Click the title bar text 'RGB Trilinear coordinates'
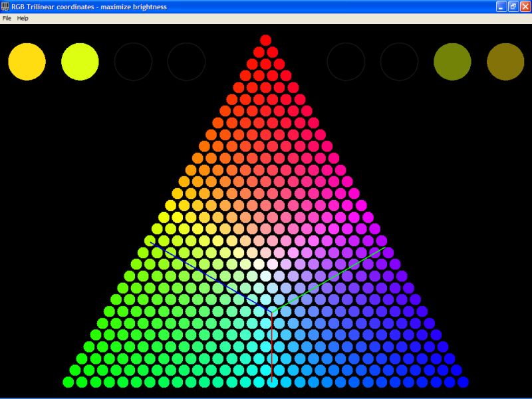 (x=53, y=7)
